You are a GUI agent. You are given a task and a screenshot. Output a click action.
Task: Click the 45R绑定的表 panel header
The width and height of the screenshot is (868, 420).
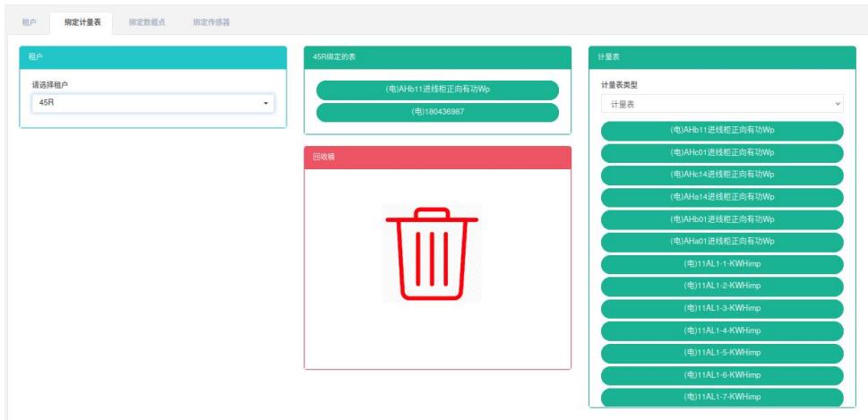click(x=437, y=57)
